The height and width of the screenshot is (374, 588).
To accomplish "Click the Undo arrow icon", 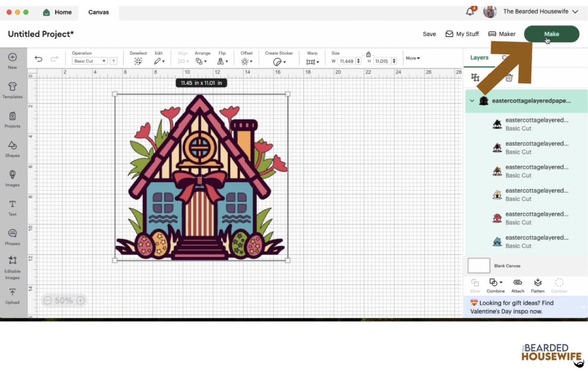I will tap(38, 59).
